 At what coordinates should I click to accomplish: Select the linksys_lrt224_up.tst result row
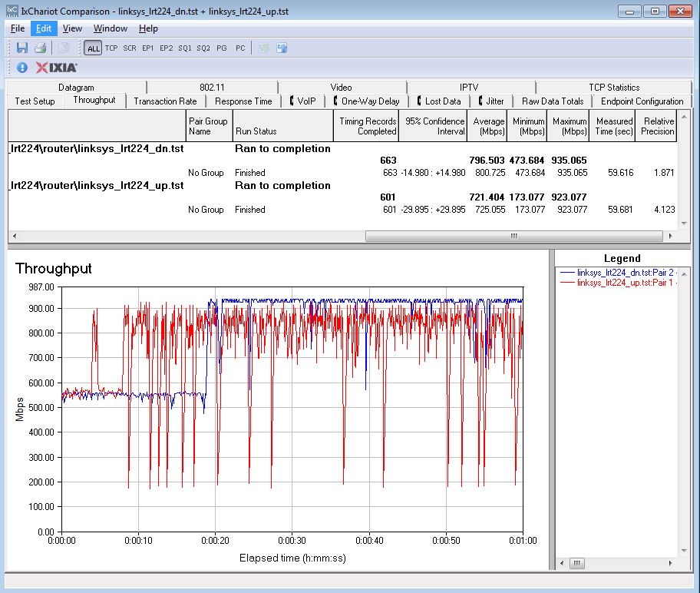coord(342,185)
